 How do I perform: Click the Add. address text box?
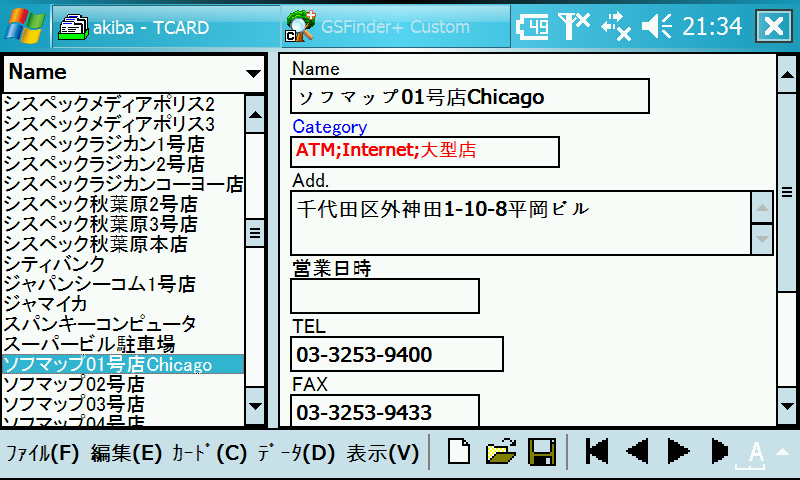[x=520, y=223]
